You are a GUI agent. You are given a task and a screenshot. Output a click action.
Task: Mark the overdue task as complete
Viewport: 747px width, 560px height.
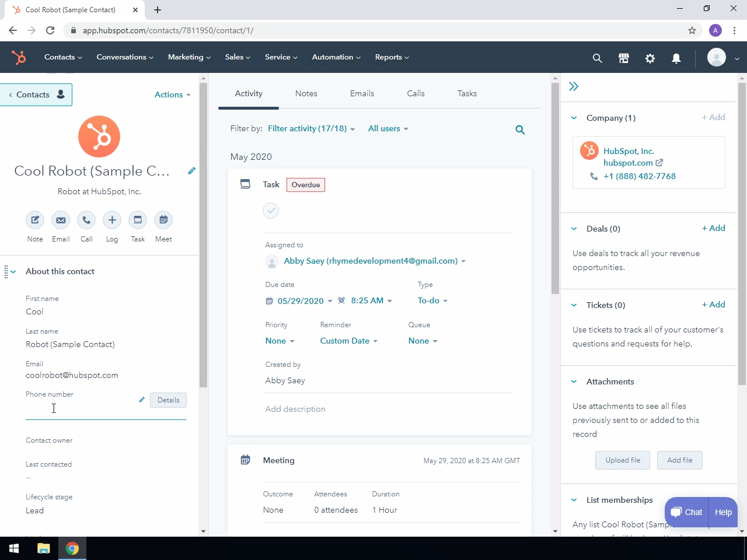[271, 211]
